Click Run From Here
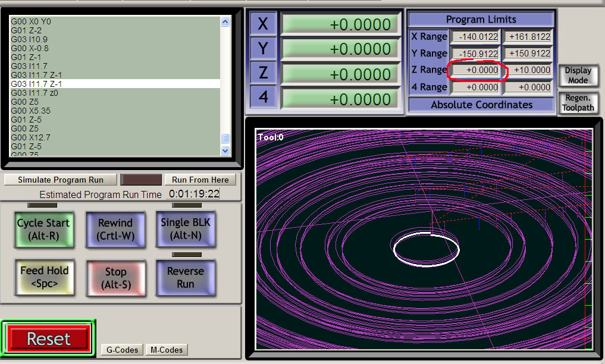This screenshot has height=364, width=605. pos(200,180)
